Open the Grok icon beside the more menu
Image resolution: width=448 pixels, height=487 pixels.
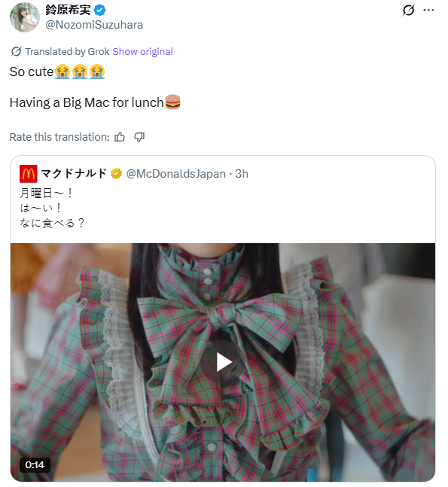(x=408, y=10)
